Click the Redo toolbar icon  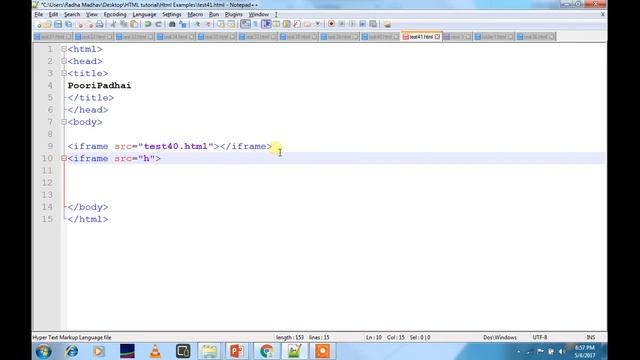(158, 24)
